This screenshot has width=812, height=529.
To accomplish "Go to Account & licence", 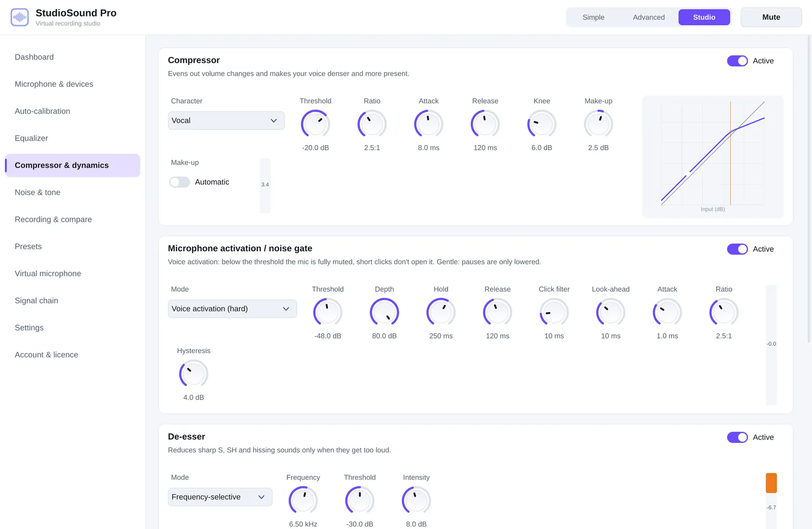I will [73, 355].
